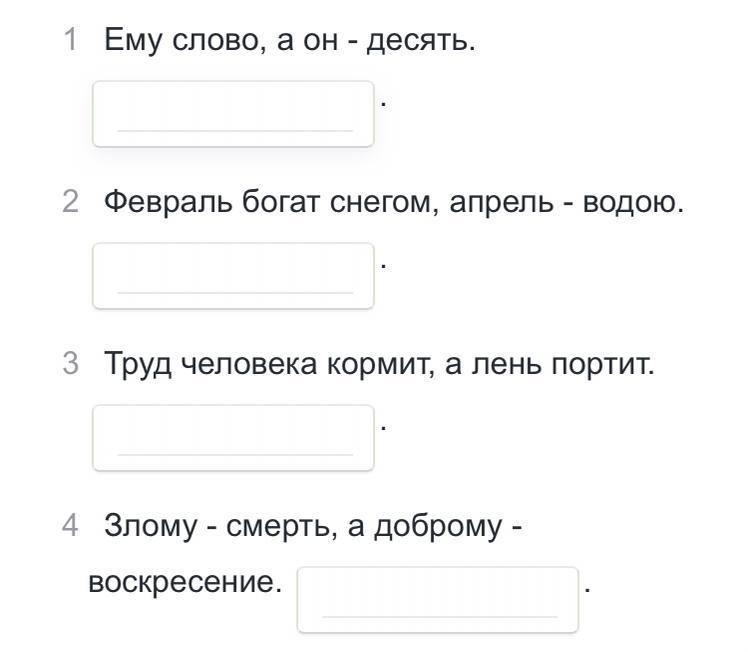Click the word "водою" in sentence two
This screenshot has width=748, height=652.
tap(629, 203)
